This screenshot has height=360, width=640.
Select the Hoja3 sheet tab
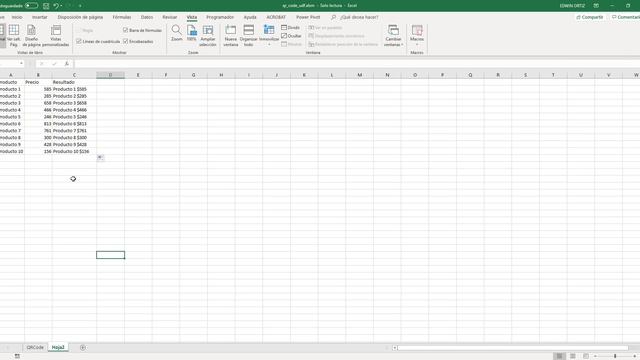[x=58, y=347]
